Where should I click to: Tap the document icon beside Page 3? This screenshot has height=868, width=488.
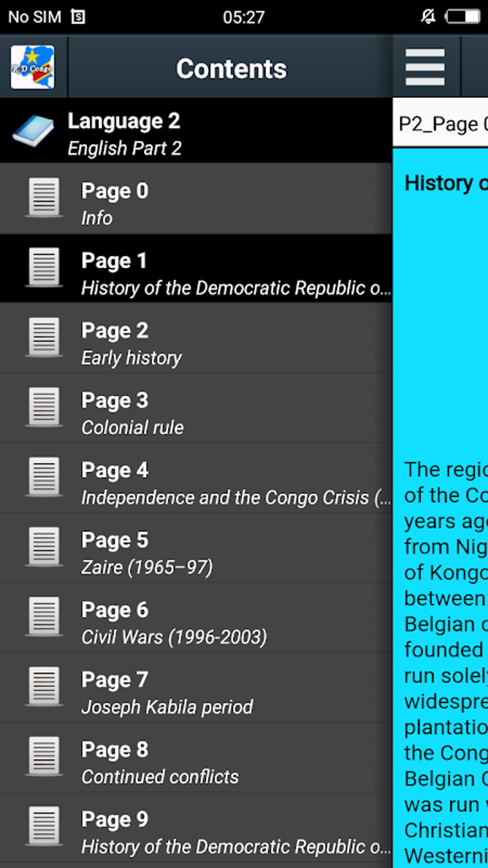(x=44, y=407)
